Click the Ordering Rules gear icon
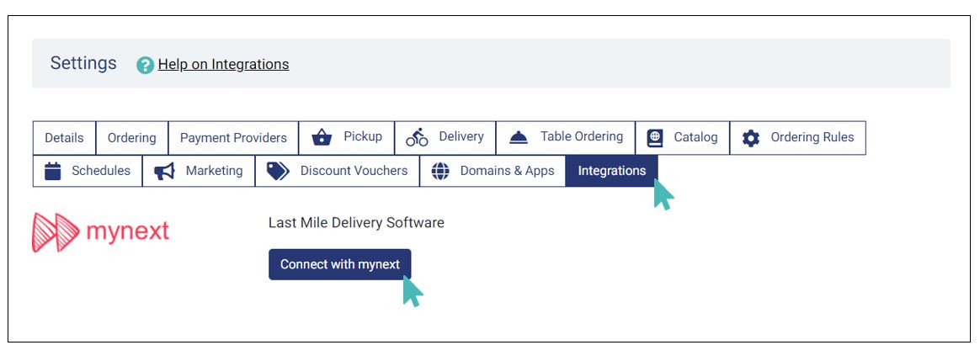Screen dimensions: 980x361 (751, 138)
